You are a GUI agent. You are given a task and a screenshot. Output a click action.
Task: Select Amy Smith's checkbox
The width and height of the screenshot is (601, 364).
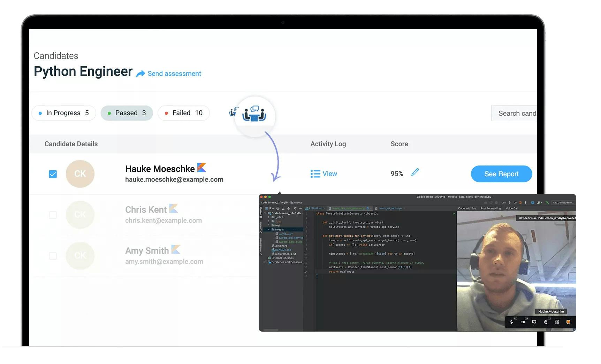(x=53, y=256)
